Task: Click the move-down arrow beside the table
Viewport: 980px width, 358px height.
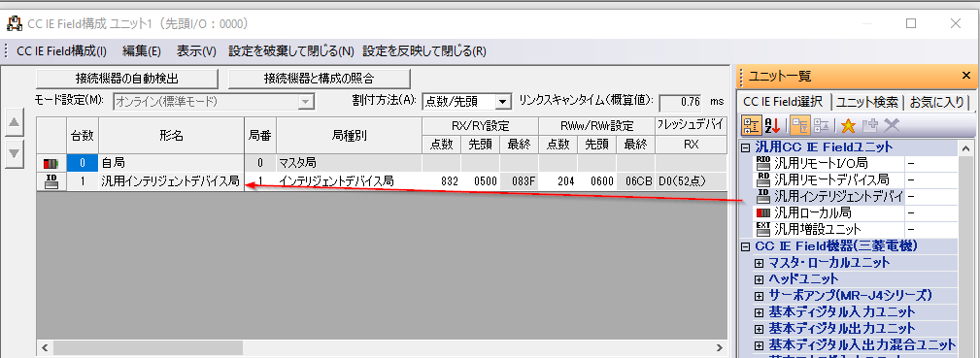Action: click(14, 153)
